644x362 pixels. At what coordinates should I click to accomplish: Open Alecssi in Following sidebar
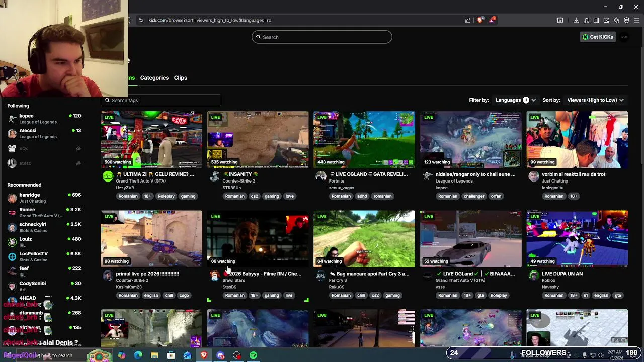44,133
